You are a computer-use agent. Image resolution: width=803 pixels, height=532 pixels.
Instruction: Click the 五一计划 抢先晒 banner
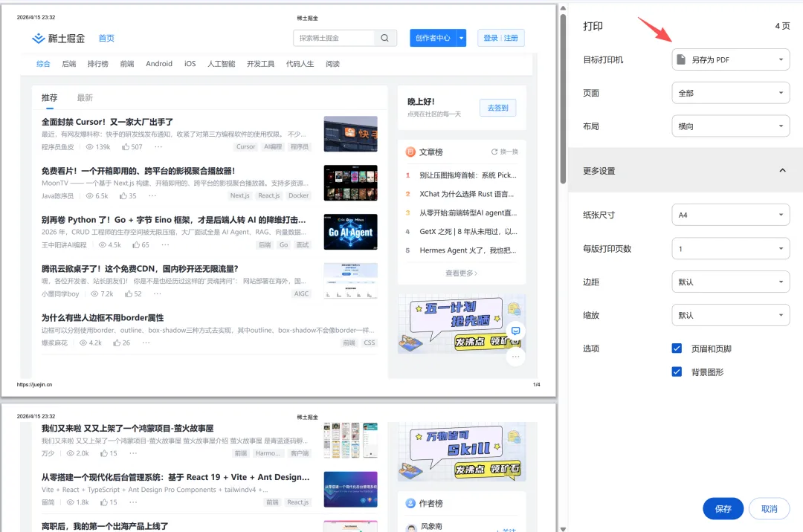pyautogui.click(x=462, y=324)
